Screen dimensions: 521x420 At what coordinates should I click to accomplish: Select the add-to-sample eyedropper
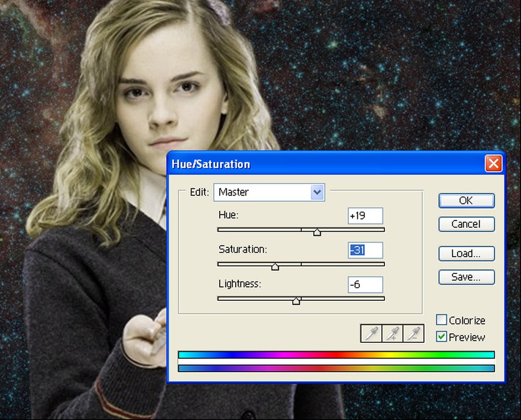tap(392, 333)
